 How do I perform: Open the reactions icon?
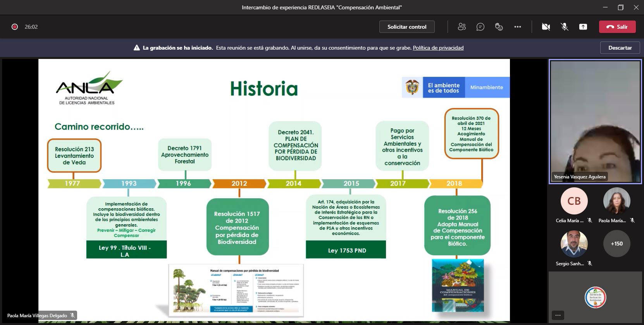coord(499,27)
